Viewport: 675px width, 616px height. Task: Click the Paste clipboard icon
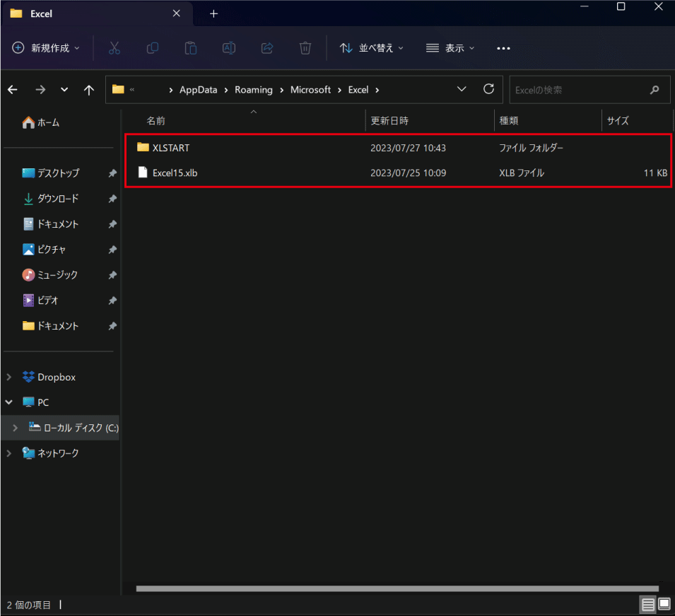191,48
